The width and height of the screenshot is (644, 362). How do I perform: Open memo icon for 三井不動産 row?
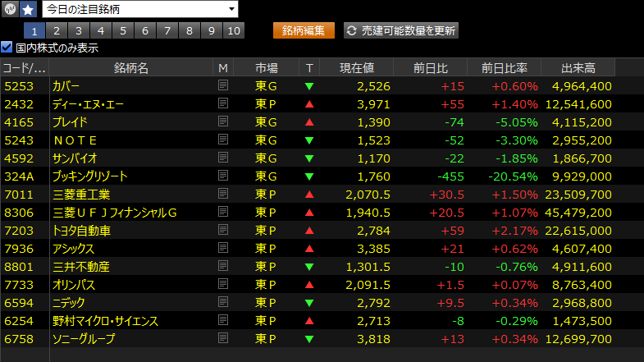point(223,266)
